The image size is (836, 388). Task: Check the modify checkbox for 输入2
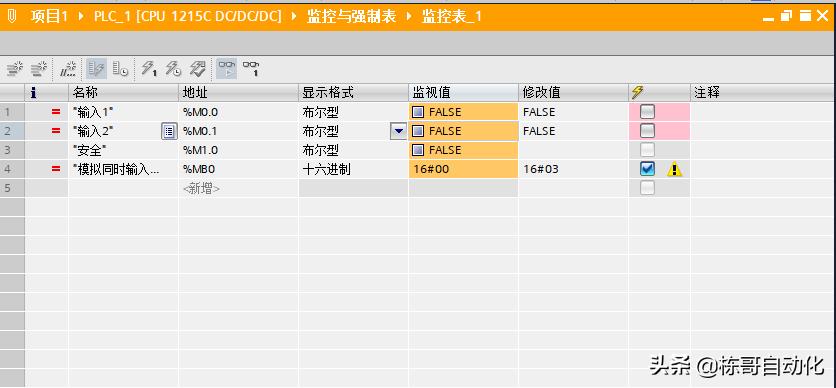point(647,131)
